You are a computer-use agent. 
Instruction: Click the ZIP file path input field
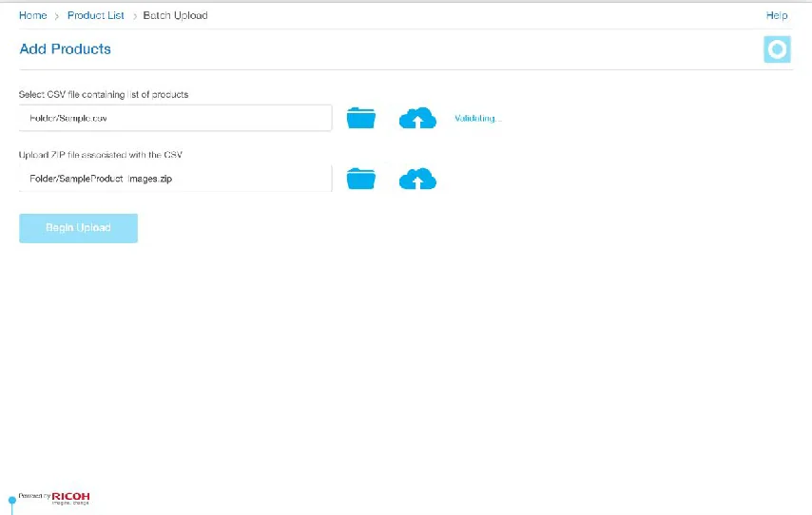pos(175,179)
